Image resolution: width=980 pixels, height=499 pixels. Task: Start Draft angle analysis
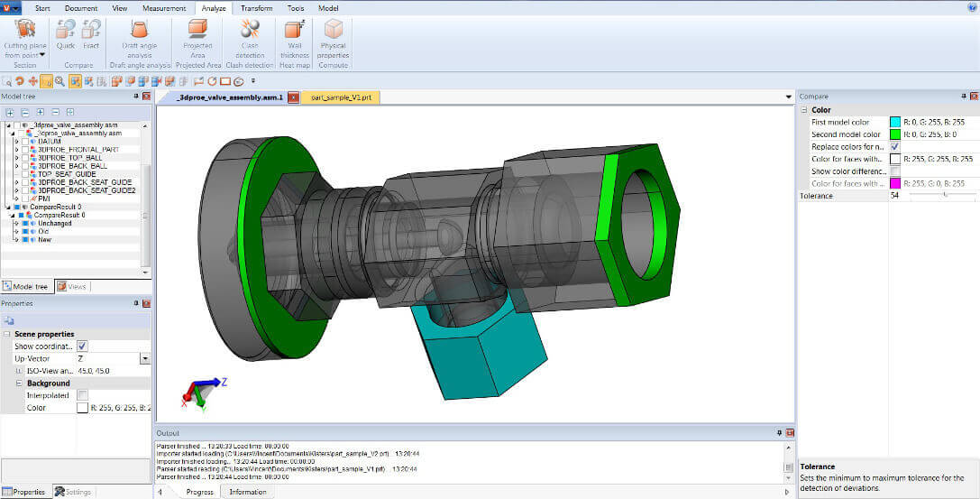(139, 36)
